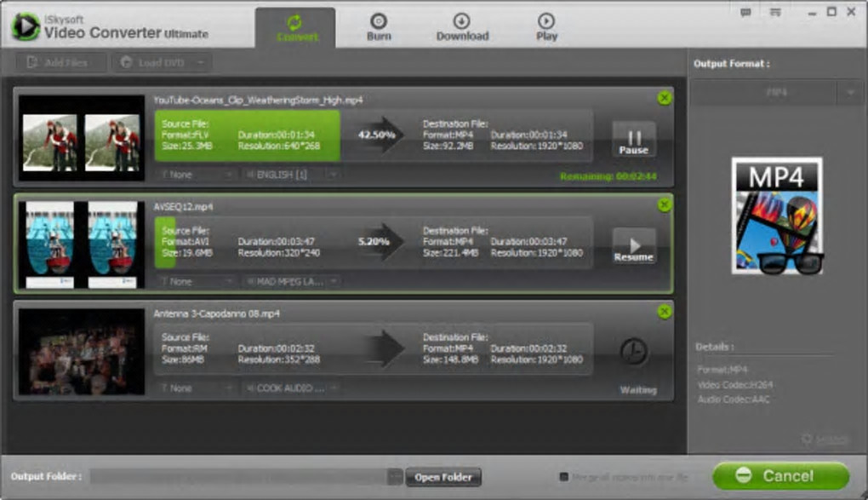Open the Burn tab
Screen dimensions: 868x500
coord(379,28)
